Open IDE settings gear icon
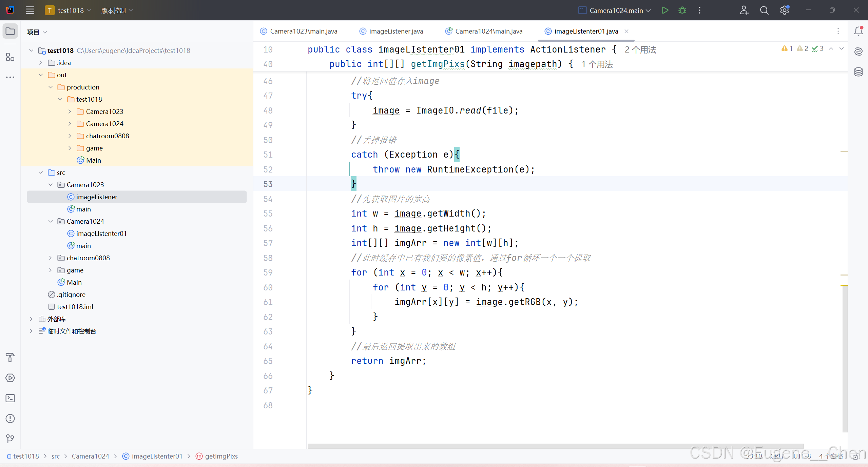The image size is (868, 467). pos(784,10)
